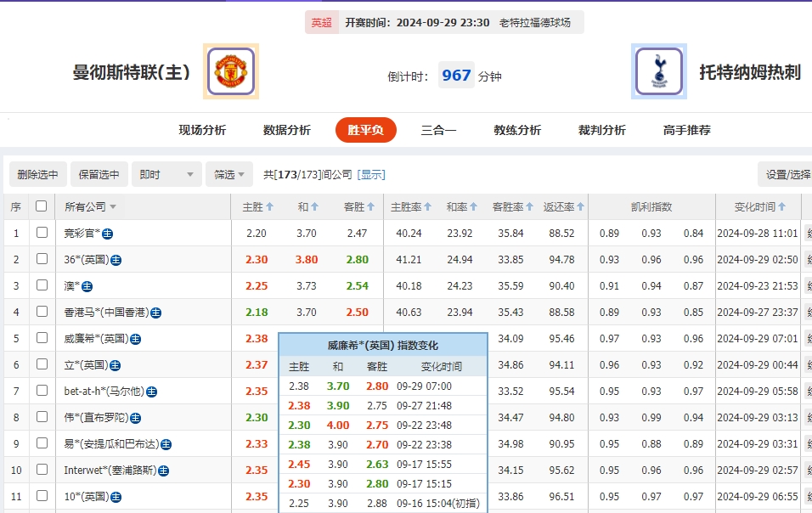This screenshot has height=513, width=812.
Task: Click the 显示 link next to company count
Action: coord(371,174)
